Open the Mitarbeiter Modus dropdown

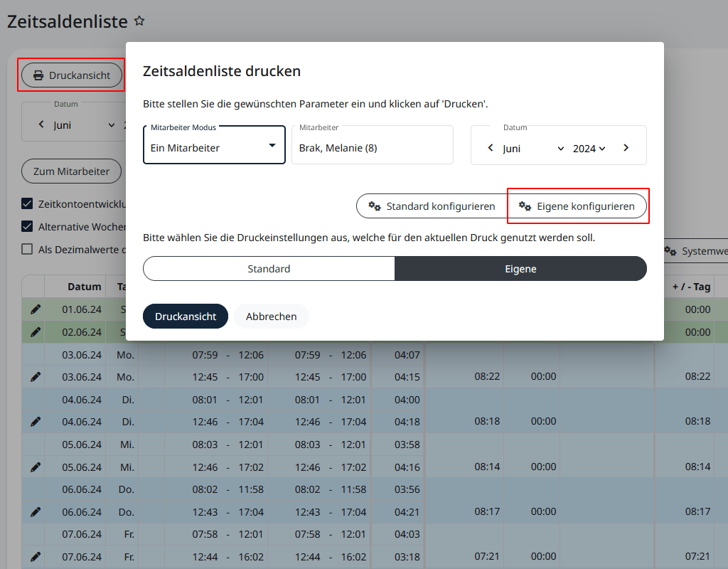(x=214, y=147)
